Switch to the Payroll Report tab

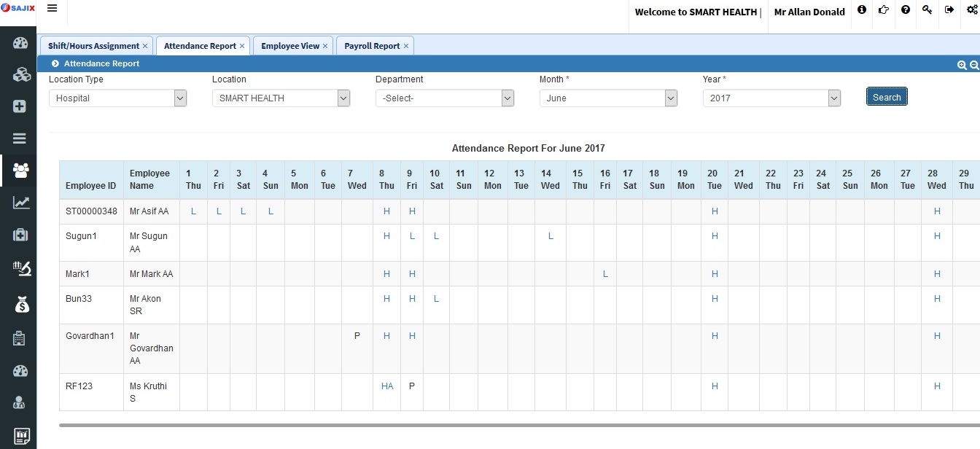[x=372, y=46]
